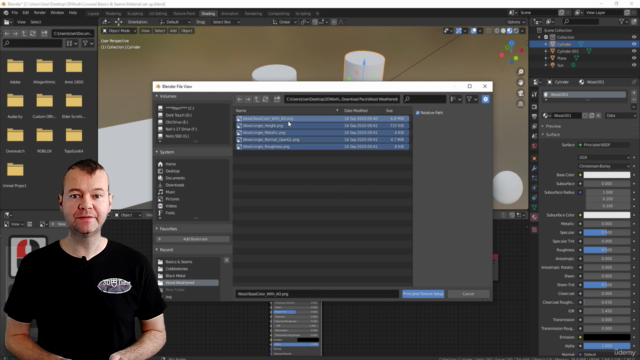Toggle viewport overlays button
This screenshot has width=640, height=360.
473,31
